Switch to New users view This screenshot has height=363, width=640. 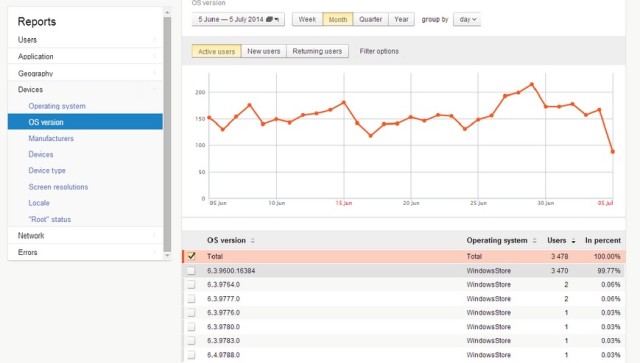264,51
